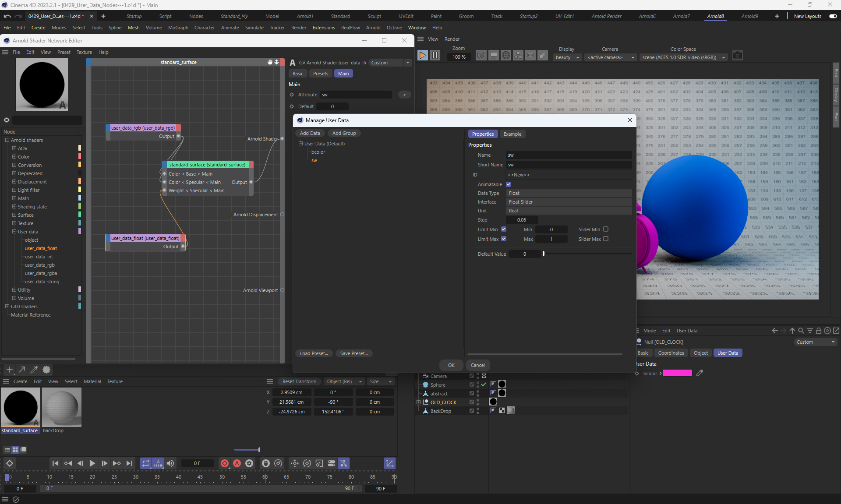This screenshot has width=841, height=504.
Task: Open the Display beauty dropdown
Action: [568, 57]
